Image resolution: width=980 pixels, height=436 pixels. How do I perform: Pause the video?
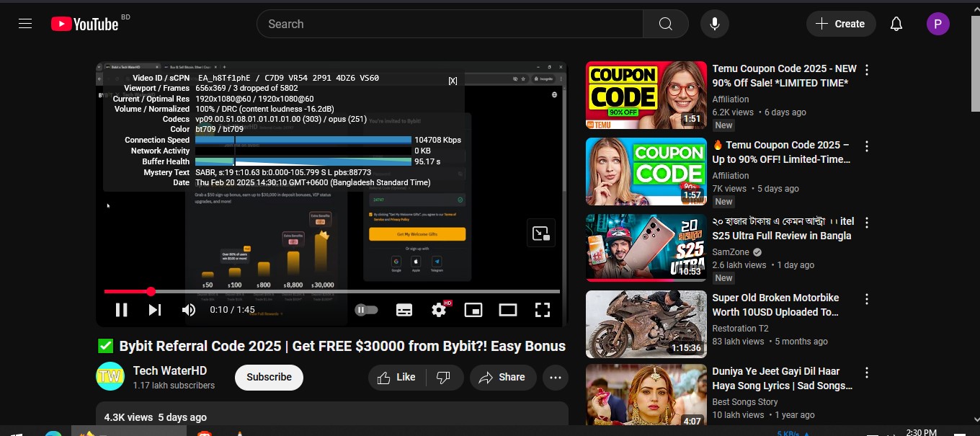pos(122,310)
